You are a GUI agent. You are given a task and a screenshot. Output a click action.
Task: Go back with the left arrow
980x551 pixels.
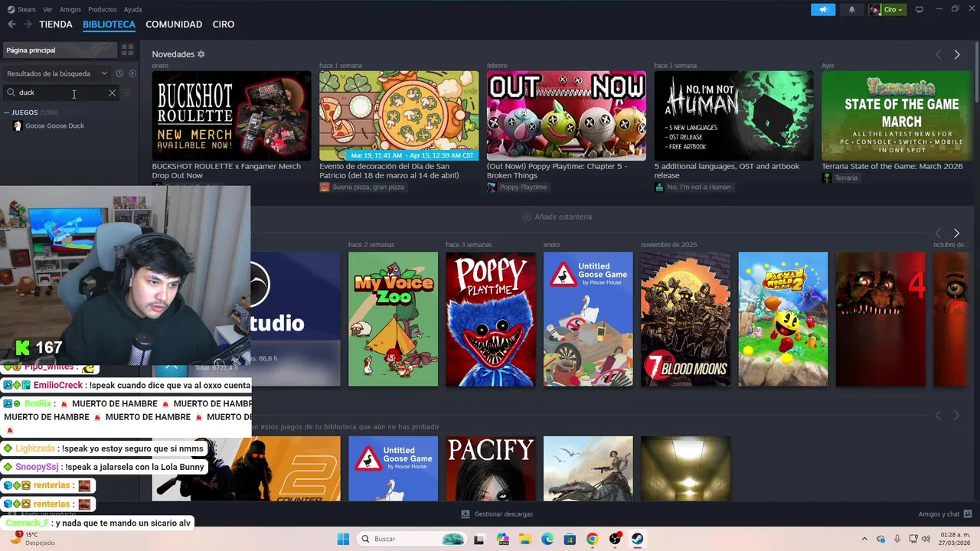11,24
